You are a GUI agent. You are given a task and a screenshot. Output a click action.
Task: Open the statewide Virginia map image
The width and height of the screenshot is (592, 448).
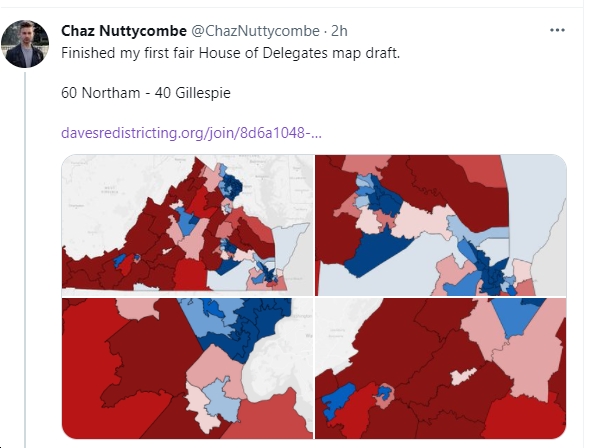[187, 225]
